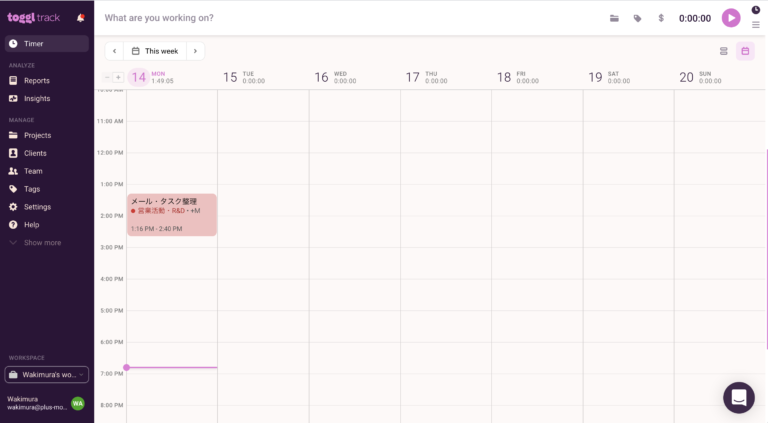
Task: Switch to calendar view
Action: (x=745, y=51)
